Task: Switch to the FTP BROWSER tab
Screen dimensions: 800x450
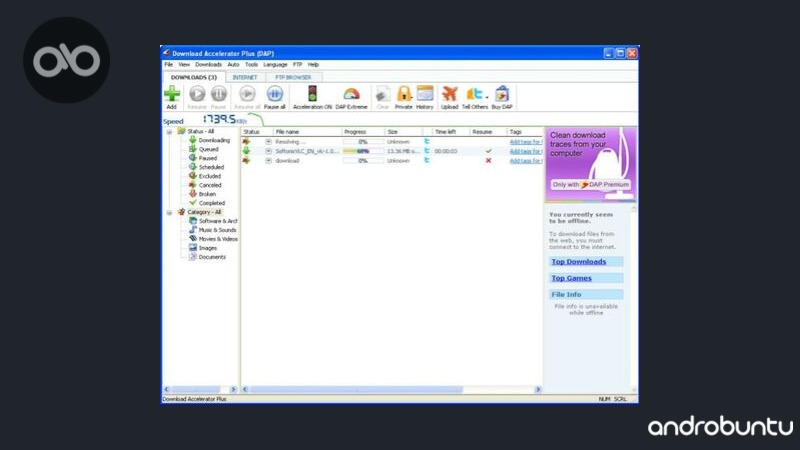Action: [293, 78]
